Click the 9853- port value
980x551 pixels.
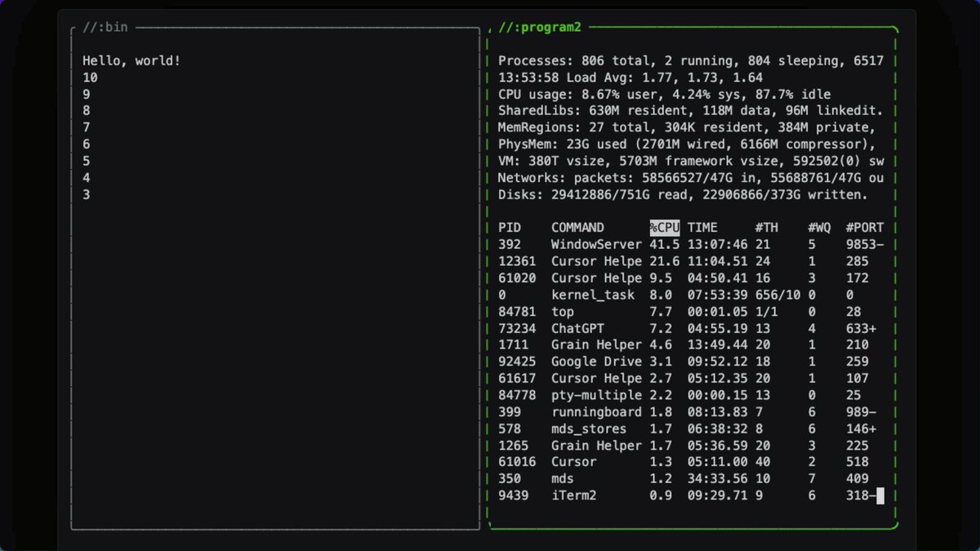point(865,245)
